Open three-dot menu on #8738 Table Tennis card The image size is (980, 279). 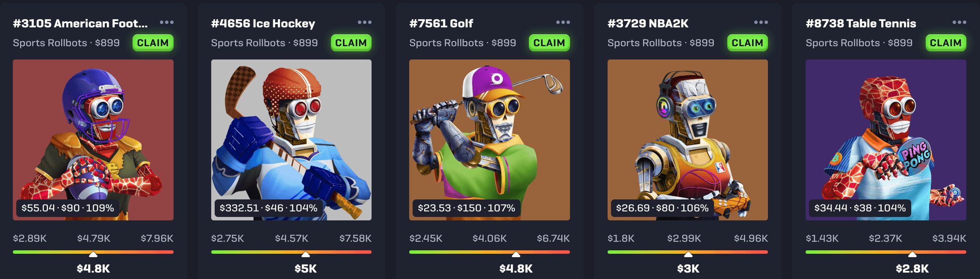pos(959,22)
